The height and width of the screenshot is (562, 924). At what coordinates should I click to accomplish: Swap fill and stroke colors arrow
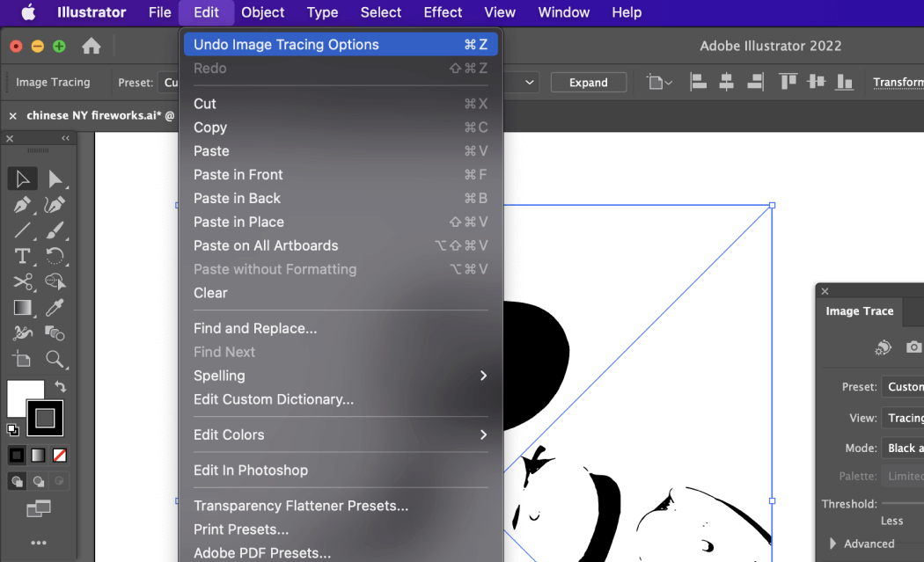(60, 386)
